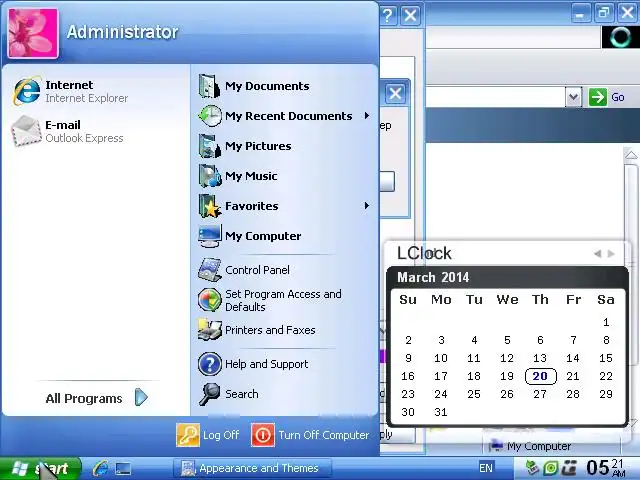Image resolution: width=640 pixels, height=480 pixels.
Task: Click the Administrator user picture
Action: pyautogui.click(x=33, y=33)
